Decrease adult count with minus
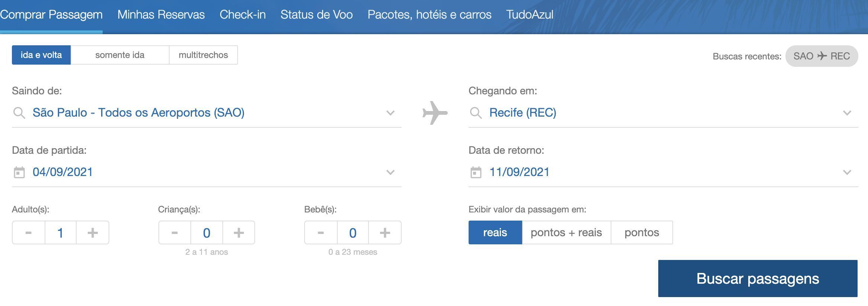 click(29, 232)
